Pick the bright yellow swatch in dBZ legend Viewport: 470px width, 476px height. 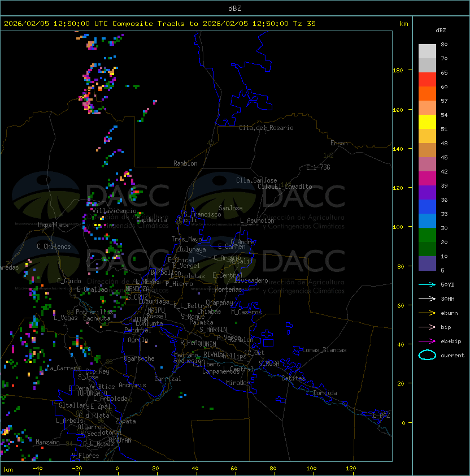click(x=427, y=122)
